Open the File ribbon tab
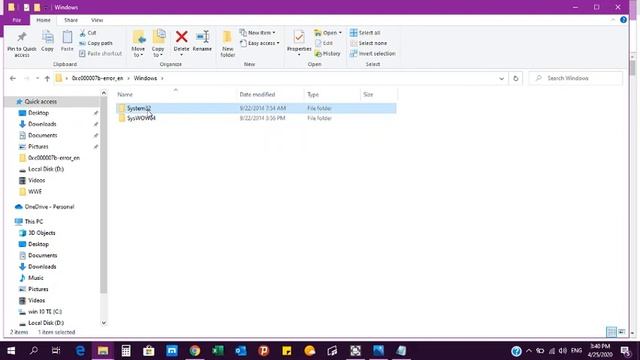The image size is (640, 360). (17, 20)
